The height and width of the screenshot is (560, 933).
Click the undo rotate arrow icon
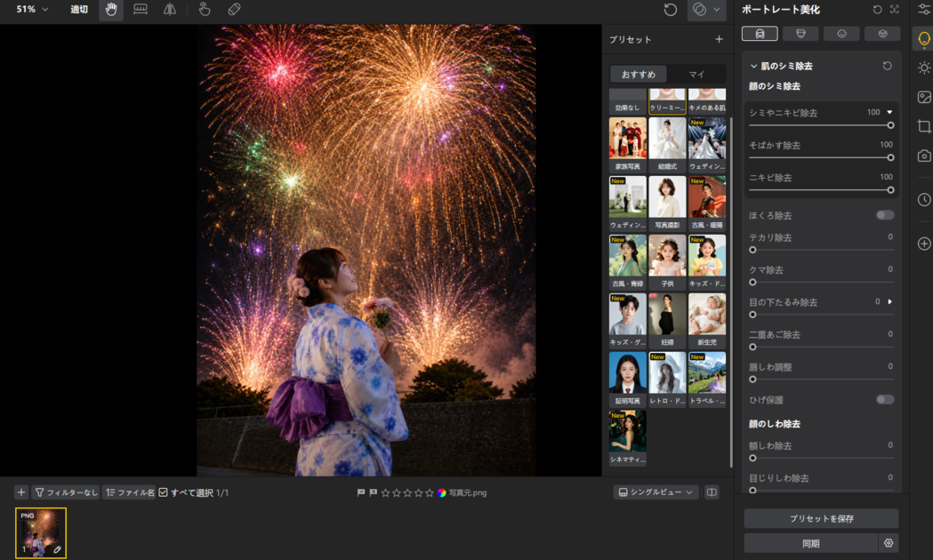pyautogui.click(x=670, y=10)
